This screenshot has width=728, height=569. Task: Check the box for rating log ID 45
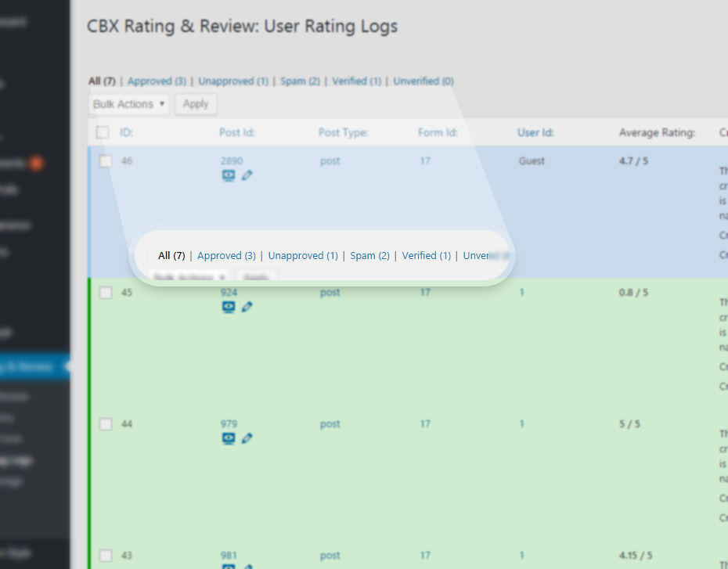[106, 293]
